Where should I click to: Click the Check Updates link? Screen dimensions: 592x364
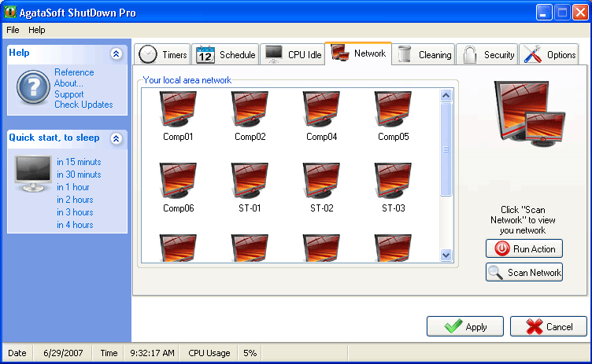[83, 105]
